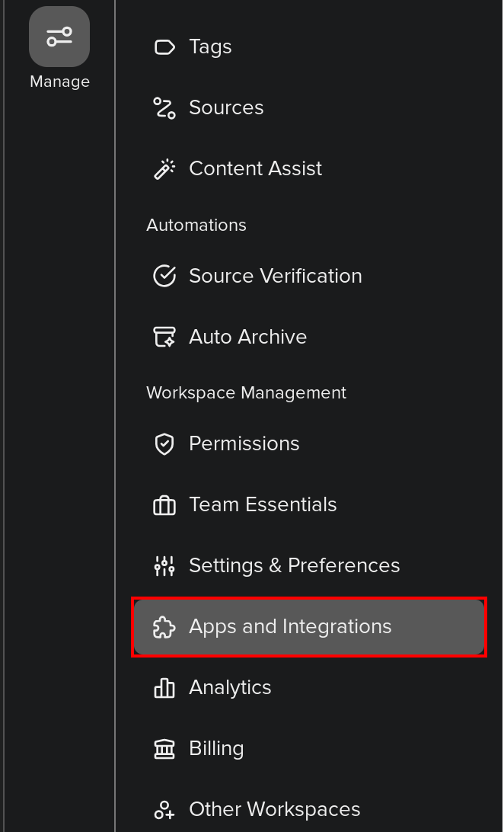Click the Team Essentials briefcase icon
The height and width of the screenshot is (832, 504).
pyautogui.click(x=164, y=504)
